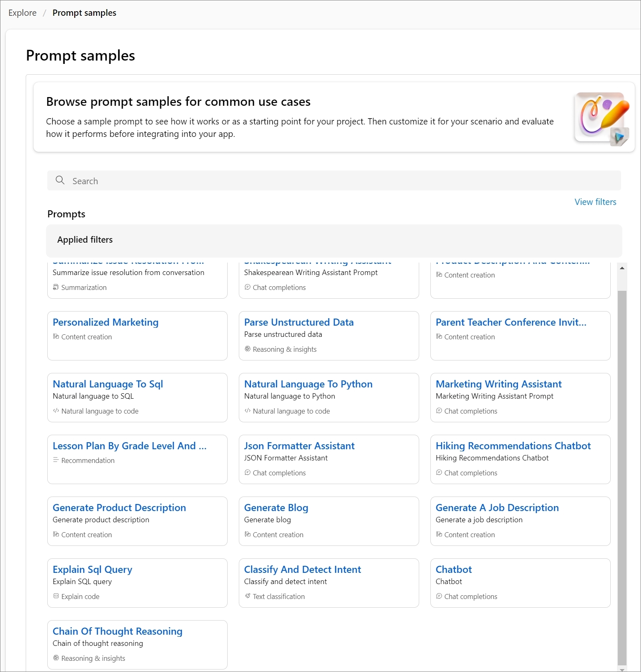Click the Recommendation list icon under Lesson Plan
The image size is (641, 672).
[56, 460]
